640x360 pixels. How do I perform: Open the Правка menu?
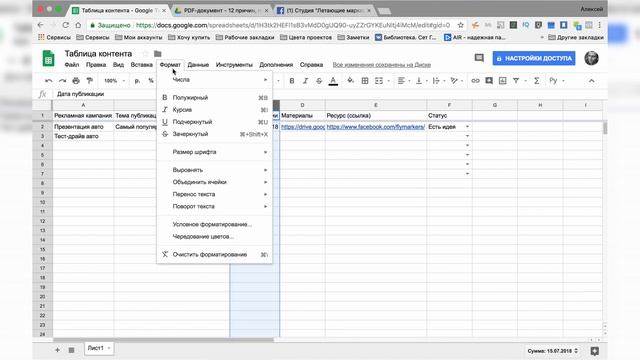coord(96,65)
